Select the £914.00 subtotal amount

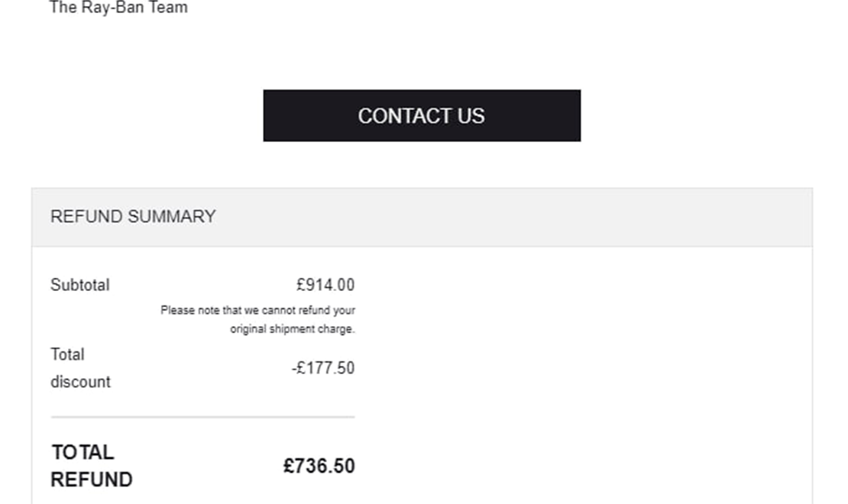(x=325, y=285)
